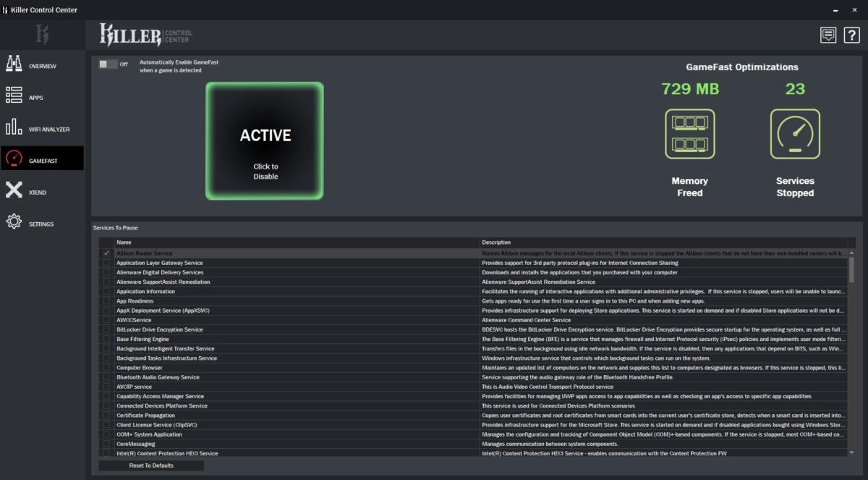Toggle Automatically Enable GameFast switch
868x480 pixels.
(x=108, y=64)
